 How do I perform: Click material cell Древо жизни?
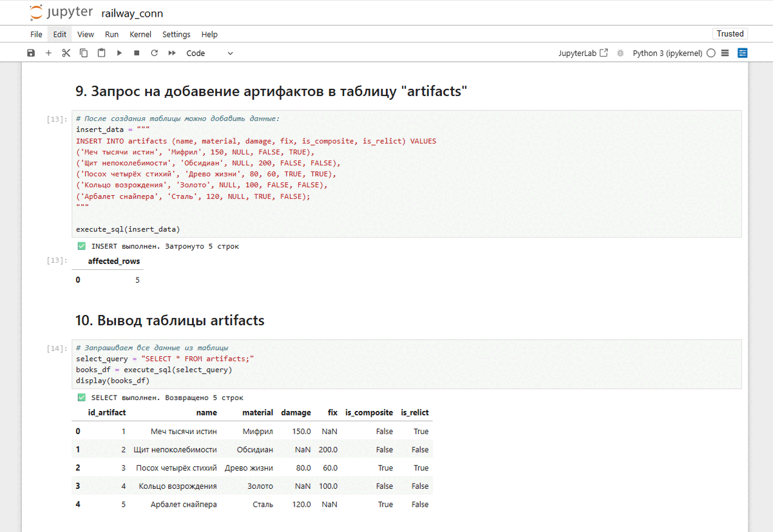pyautogui.click(x=249, y=468)
